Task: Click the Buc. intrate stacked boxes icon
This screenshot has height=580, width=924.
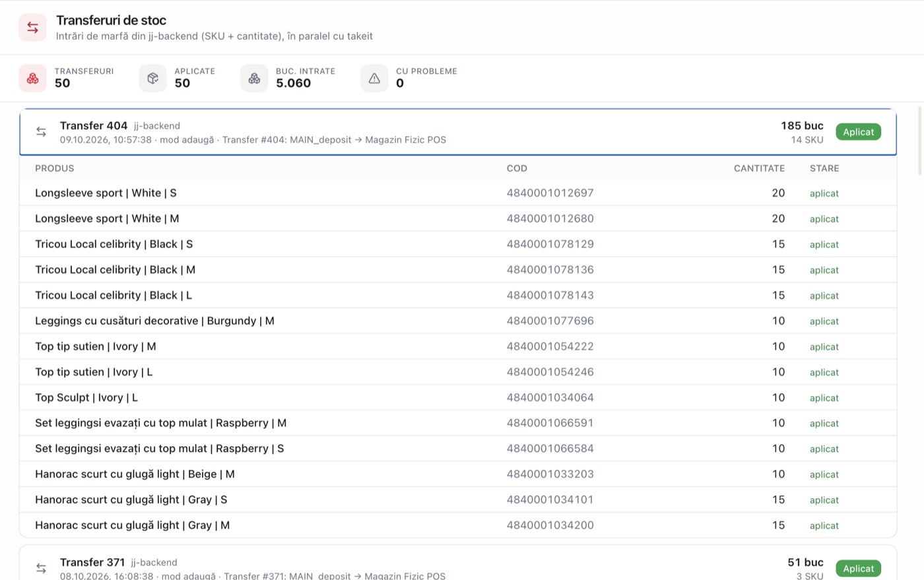Action: pyautogui.click(x=254, y=79)
